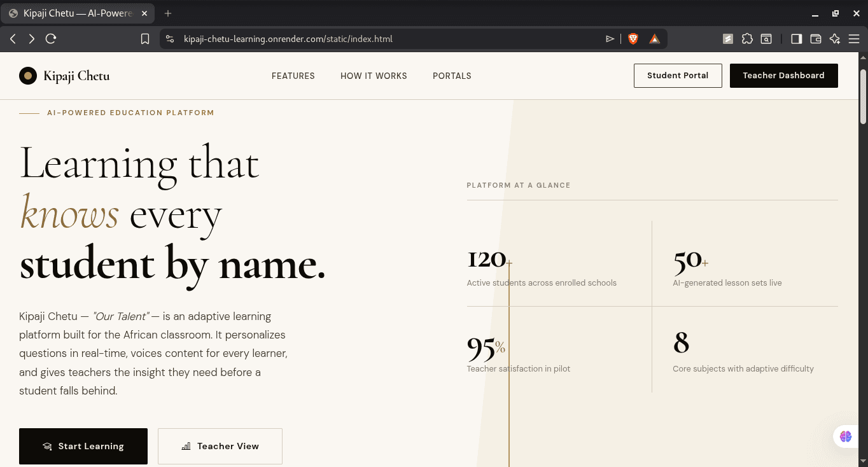Screen dimensions: 868x467
Task: Launch Leo AI sparkle icon in toolbar
Action: (835, 39)
